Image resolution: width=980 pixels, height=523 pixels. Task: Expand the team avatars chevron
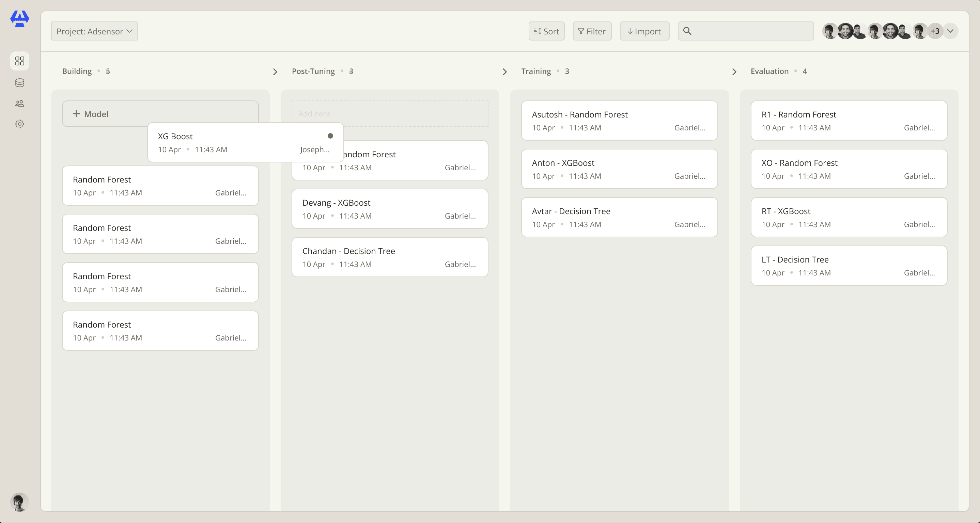click(950, 31)
